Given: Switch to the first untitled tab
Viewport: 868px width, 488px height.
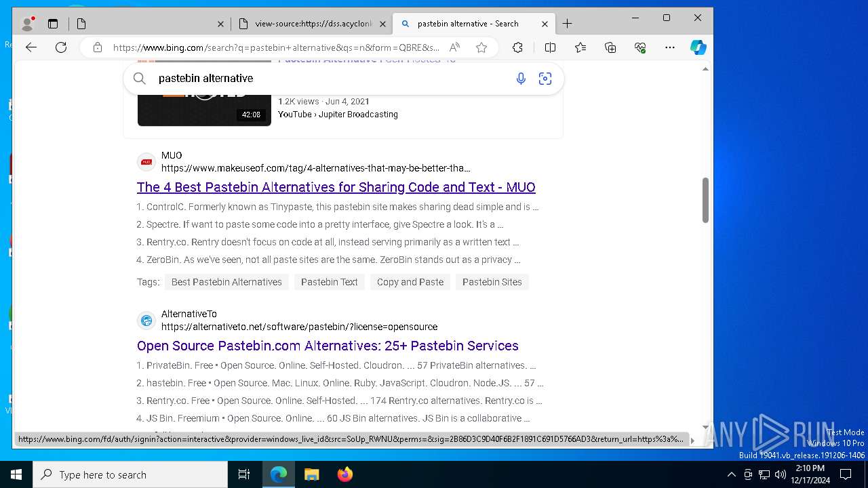Looking at the screenshot, I should [x=149, y=24].
